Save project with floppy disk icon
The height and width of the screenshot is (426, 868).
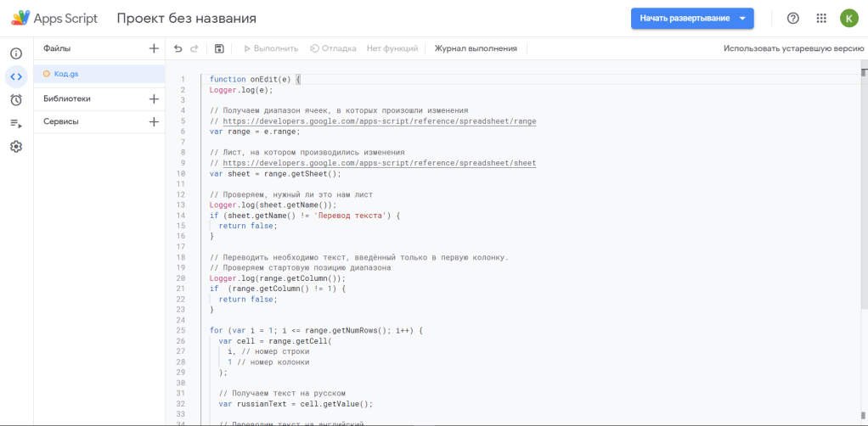tap(219, 49)
